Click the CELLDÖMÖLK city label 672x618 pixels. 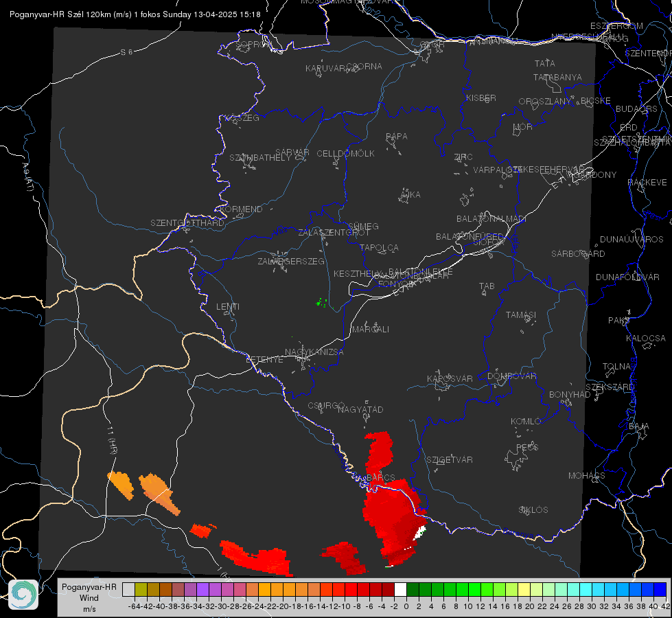coord(345,154)
